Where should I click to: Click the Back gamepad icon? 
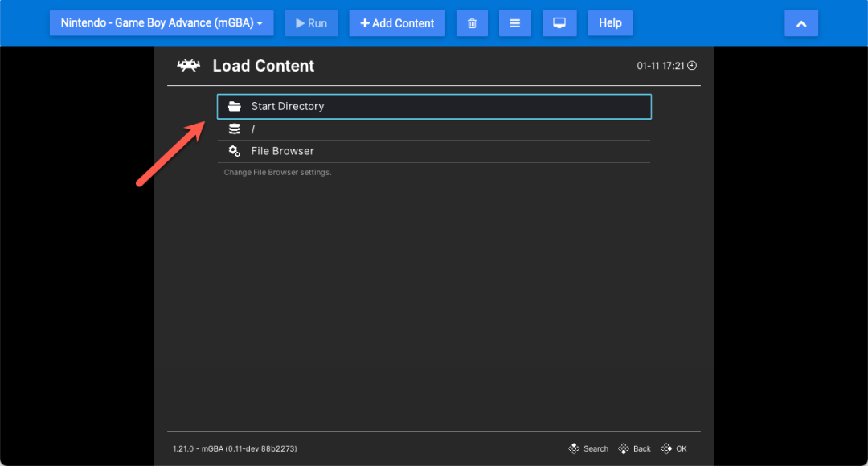pyautogui.click(x=624, y=448)
